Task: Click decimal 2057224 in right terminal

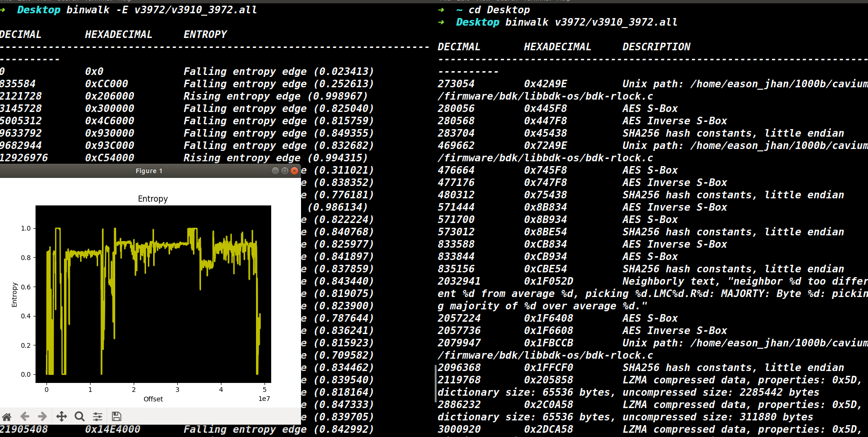Action: coord(459,318)
